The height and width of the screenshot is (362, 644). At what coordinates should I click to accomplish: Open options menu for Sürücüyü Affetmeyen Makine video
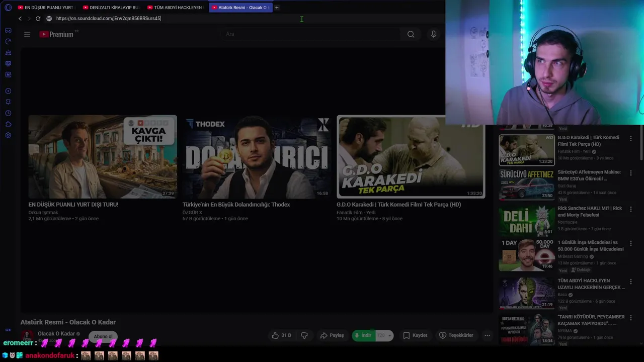click(631, 173)
